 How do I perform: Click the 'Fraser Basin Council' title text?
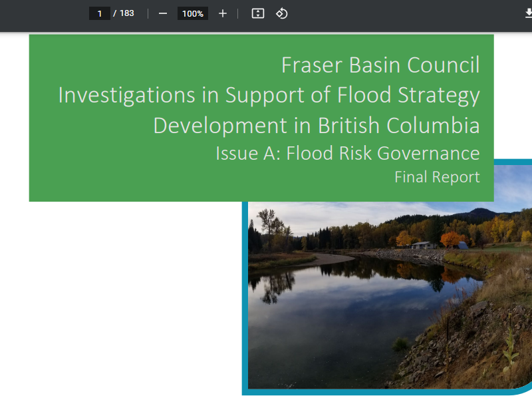(x=380, y=65)
